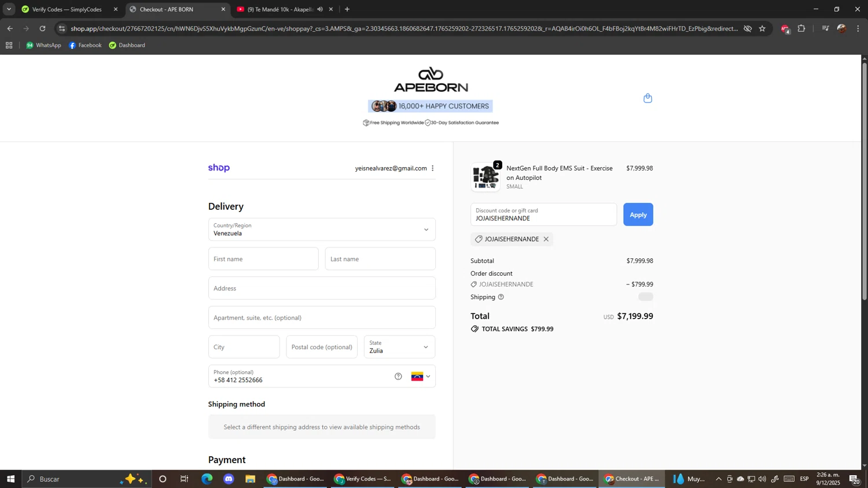Click the Postal code field
This screenshot has width=868, height=488.
click(322, 347)
